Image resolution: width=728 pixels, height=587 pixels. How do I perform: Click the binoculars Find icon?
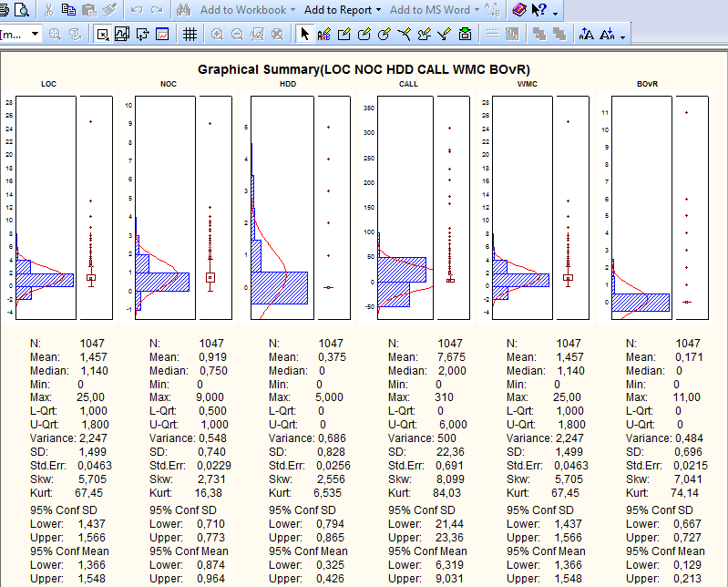point(183,10)
